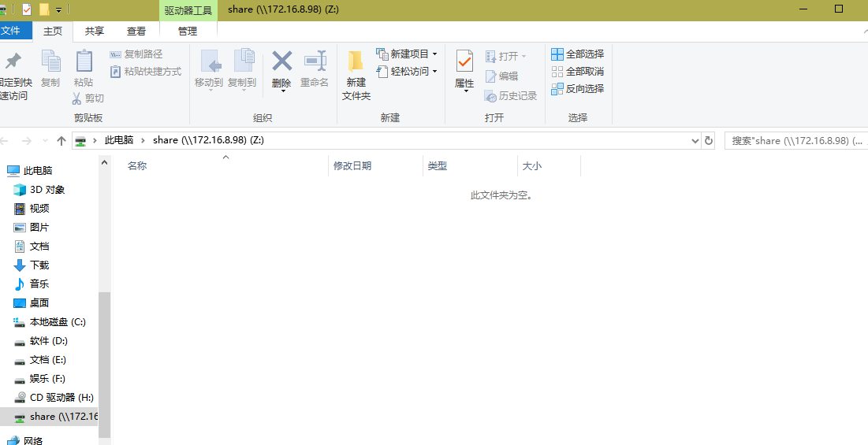868x445 pixels.
Task: Open the Quick Access Toolbar customize arrow
Action: point(58,10)
